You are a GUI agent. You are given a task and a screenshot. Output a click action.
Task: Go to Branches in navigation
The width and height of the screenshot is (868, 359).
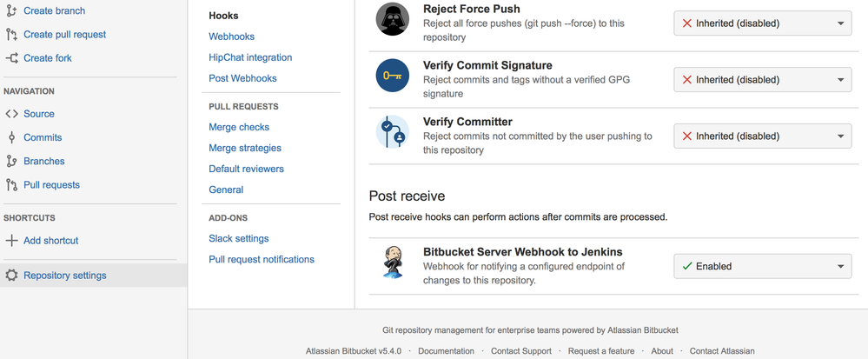(43, 161)
